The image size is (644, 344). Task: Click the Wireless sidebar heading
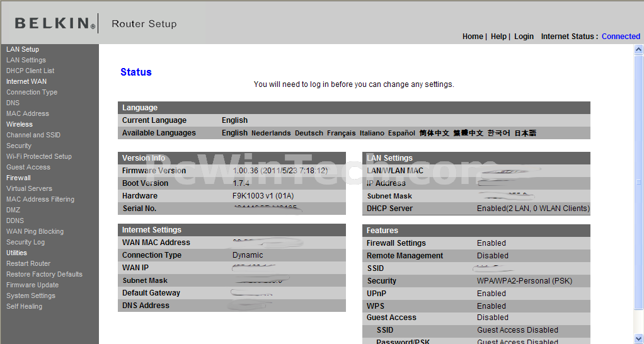(20, 124)
